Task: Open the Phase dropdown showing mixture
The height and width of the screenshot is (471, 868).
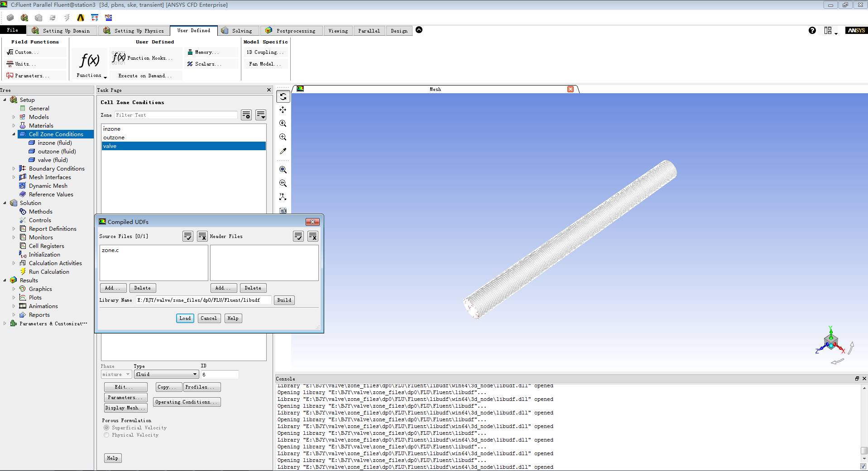Action: tap(116, 374)
